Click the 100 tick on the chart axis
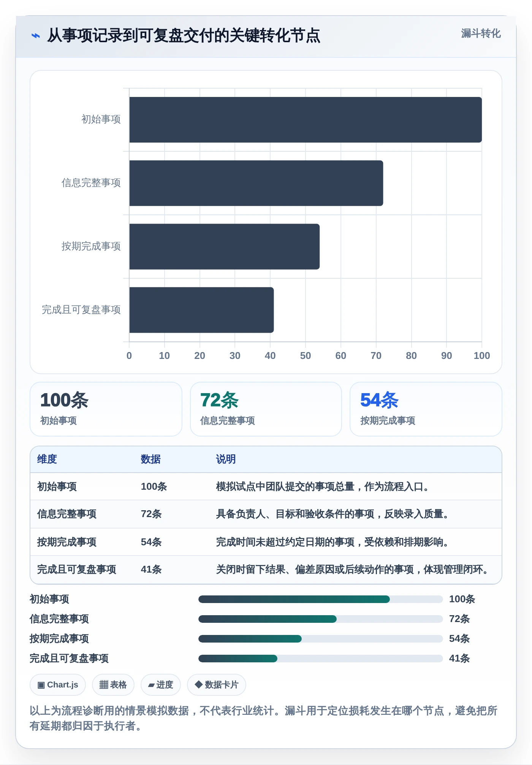 482,356
